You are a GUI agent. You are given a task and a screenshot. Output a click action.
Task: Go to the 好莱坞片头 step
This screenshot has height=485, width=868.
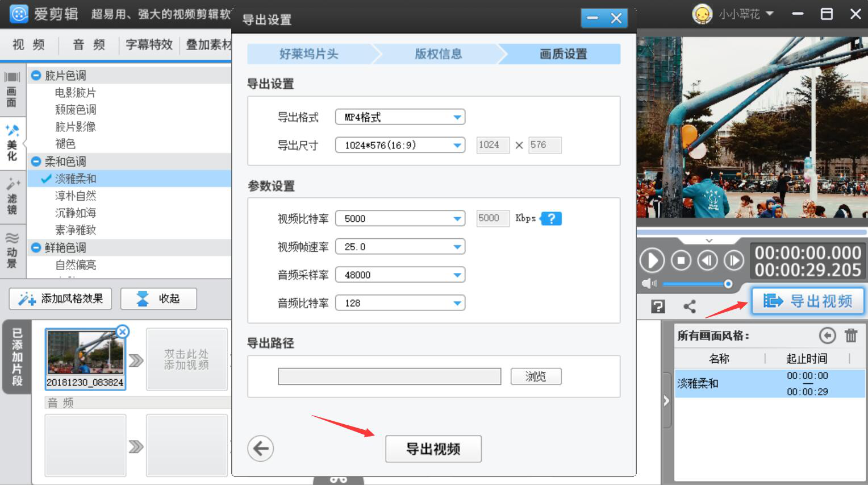[x=309, y=54]
